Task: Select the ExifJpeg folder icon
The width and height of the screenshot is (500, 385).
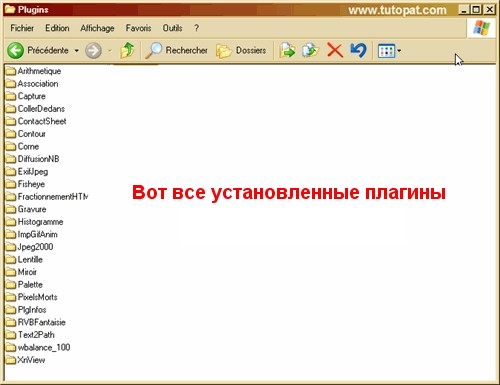Action: (11, 172)
